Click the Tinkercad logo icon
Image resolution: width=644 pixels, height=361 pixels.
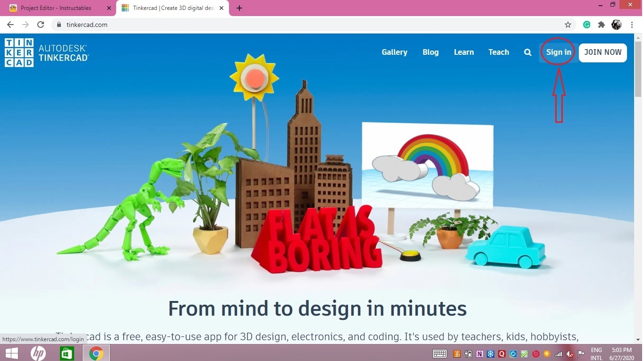point(19,52)
